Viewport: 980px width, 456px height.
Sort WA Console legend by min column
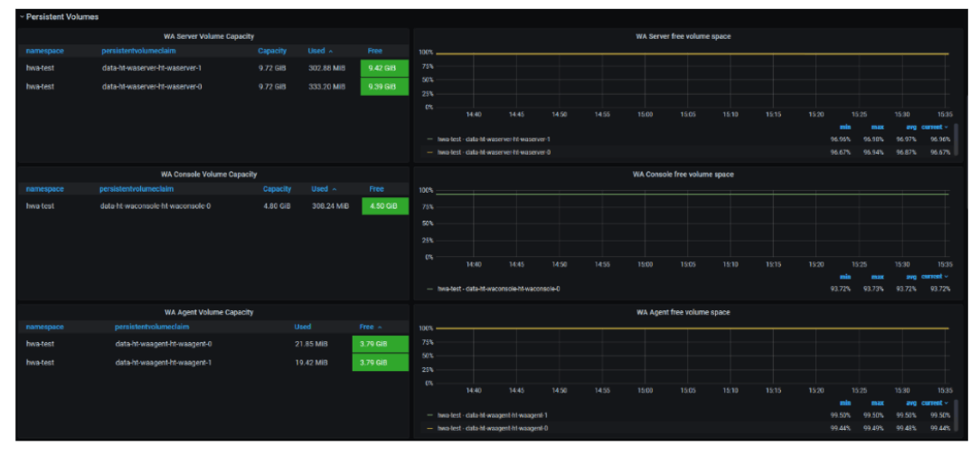point(845,277)
